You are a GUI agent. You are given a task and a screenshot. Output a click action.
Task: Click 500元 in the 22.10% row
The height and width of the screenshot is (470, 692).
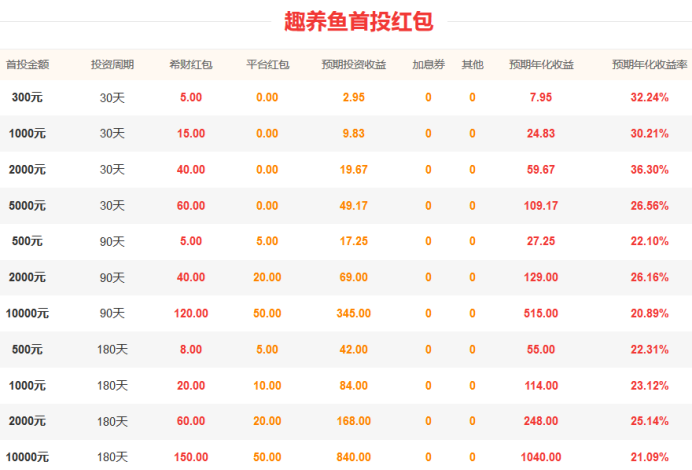click(x=27, y=241)
